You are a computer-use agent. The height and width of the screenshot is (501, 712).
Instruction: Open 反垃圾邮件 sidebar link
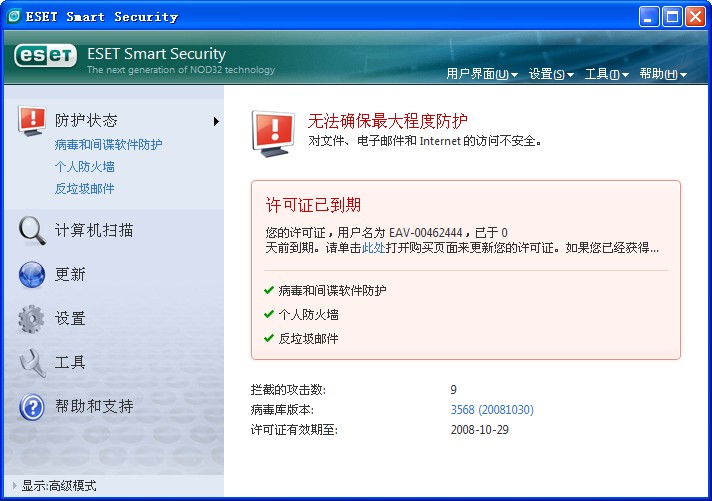pos(84,188)
